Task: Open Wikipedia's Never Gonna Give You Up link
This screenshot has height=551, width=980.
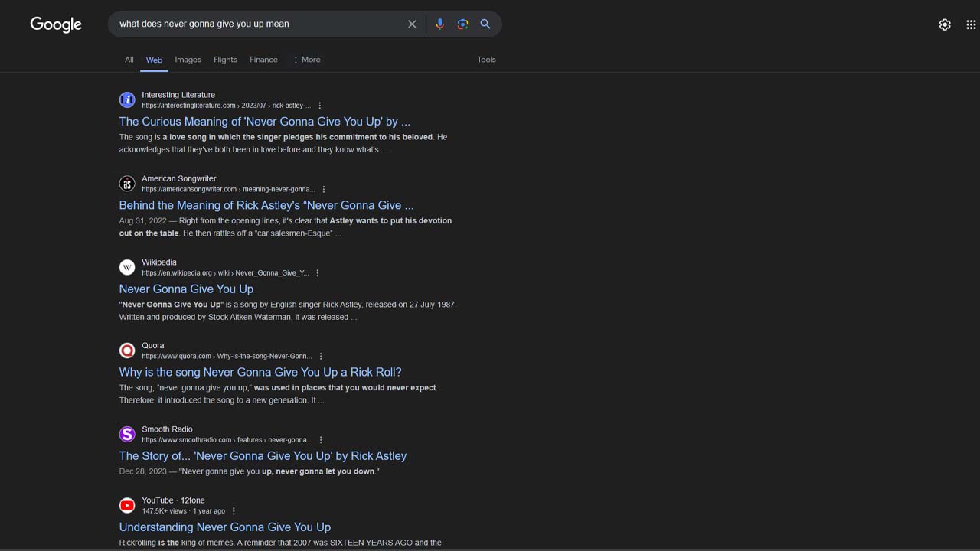Action: 186,289
